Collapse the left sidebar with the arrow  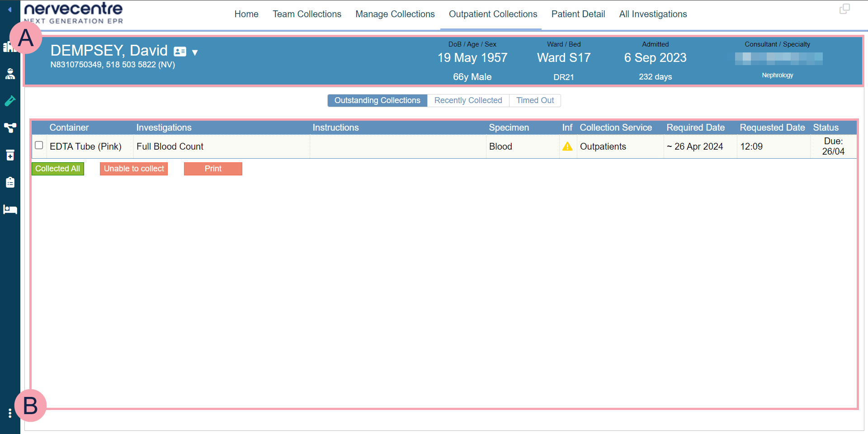[x=9, y=9]
